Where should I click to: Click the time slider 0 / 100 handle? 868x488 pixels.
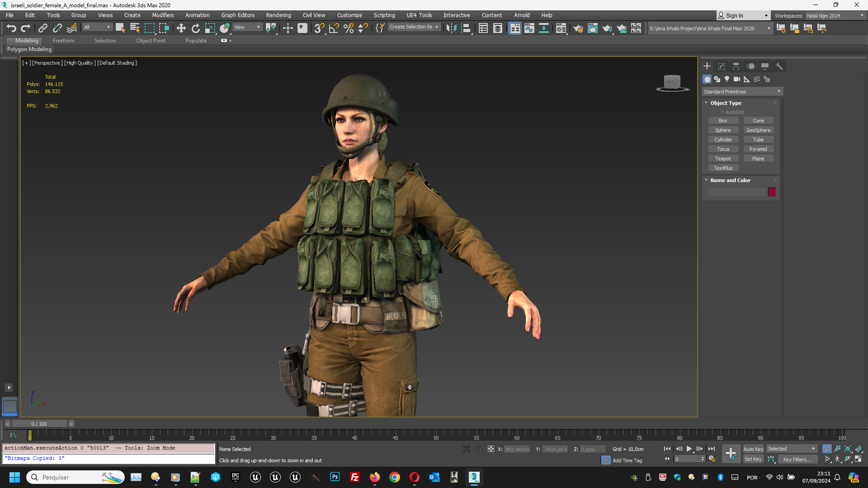(x=39, y=424)
